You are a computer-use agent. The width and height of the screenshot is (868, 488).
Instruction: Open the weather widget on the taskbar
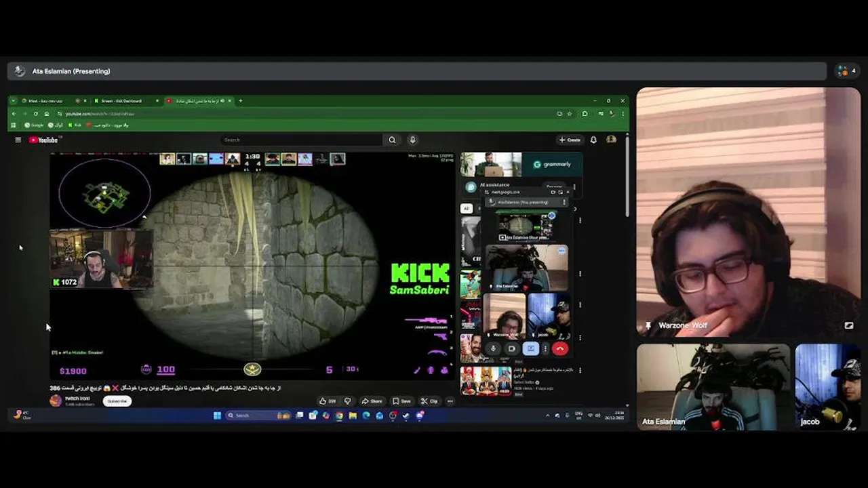(23, 415)
